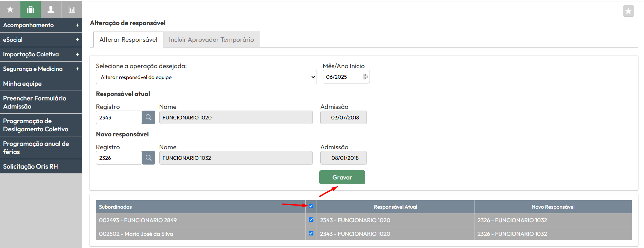The height and width of the screenshot is (248, 644).
Task: Select the briefcase icon tab
Action: pyautogui.click(x=31, y=9)
